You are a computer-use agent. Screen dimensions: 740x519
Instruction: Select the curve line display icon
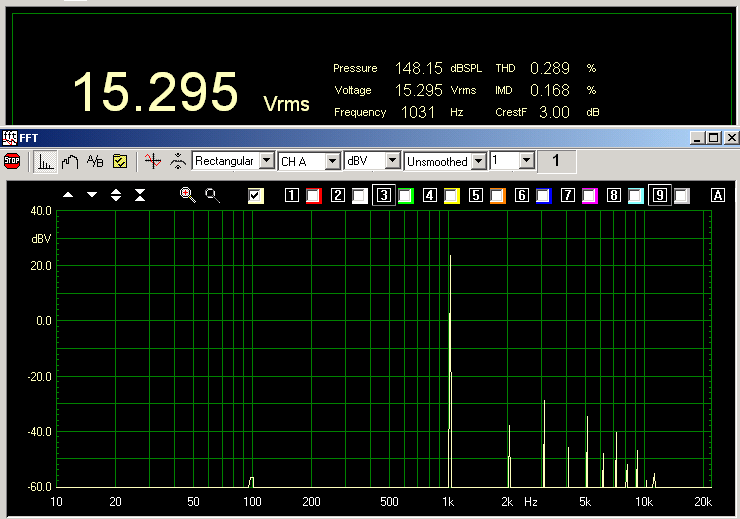[x=70, y=160]
